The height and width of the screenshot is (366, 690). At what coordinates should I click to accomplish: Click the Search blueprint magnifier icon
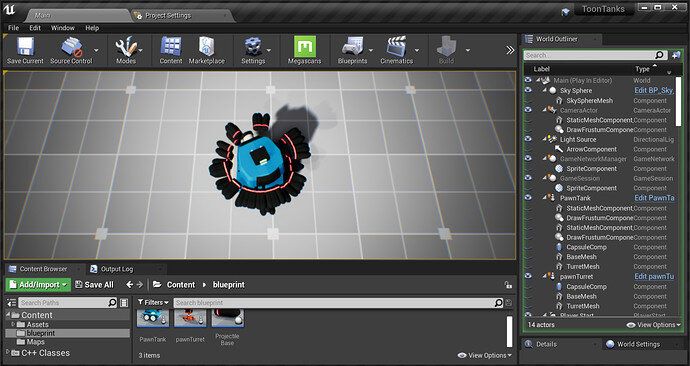click(x=498, y=303)
